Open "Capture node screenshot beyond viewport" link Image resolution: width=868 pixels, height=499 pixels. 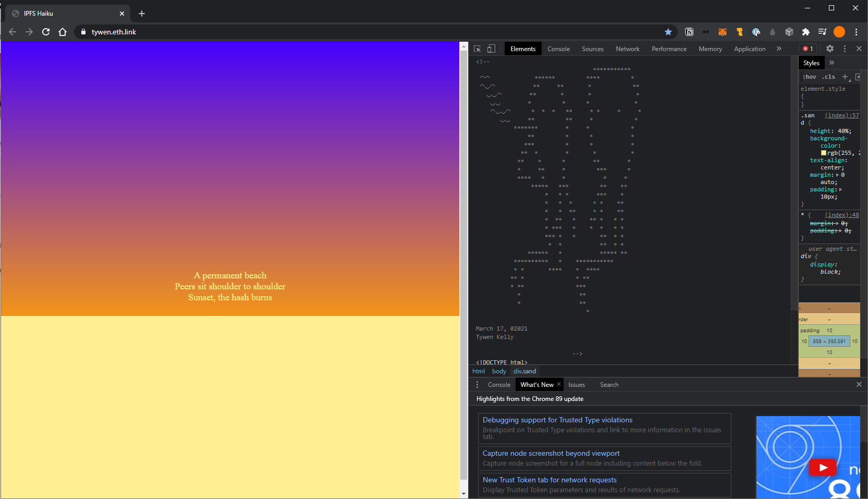[551, 454]
